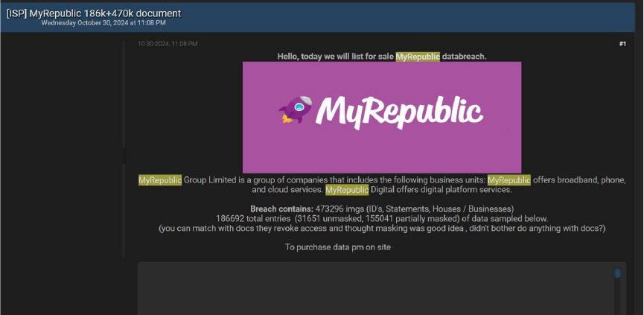The height and width of the screenshot is (315, 644).
Task: Click thread date "Wednesday October 30, 2024 at 11:08 PM"
Action: pyautogui.click(x=103, y=23)
